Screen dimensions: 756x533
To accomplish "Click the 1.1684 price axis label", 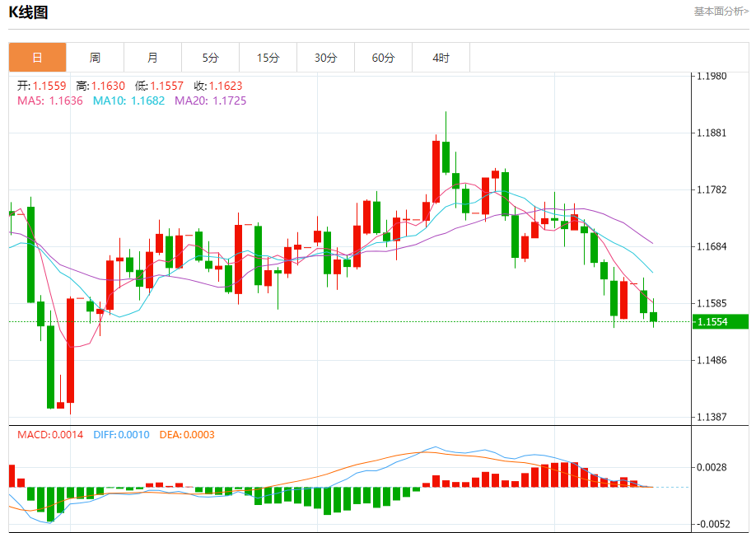I will [712, 246].
